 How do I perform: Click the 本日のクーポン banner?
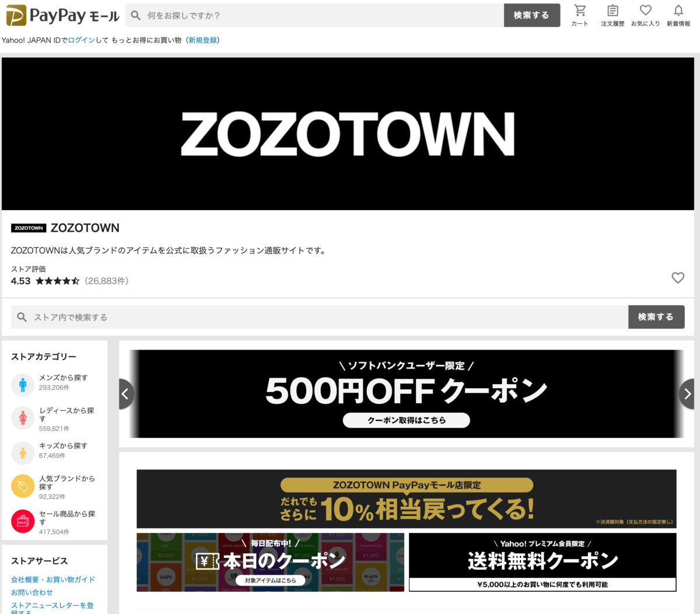(270, 562)
